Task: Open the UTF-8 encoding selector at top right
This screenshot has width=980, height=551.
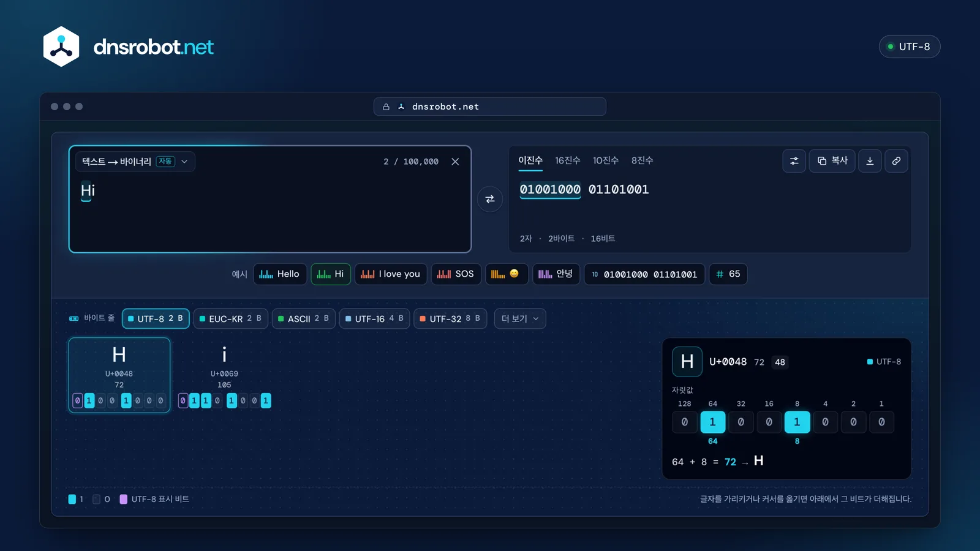Action: click(x=910, y=47)
